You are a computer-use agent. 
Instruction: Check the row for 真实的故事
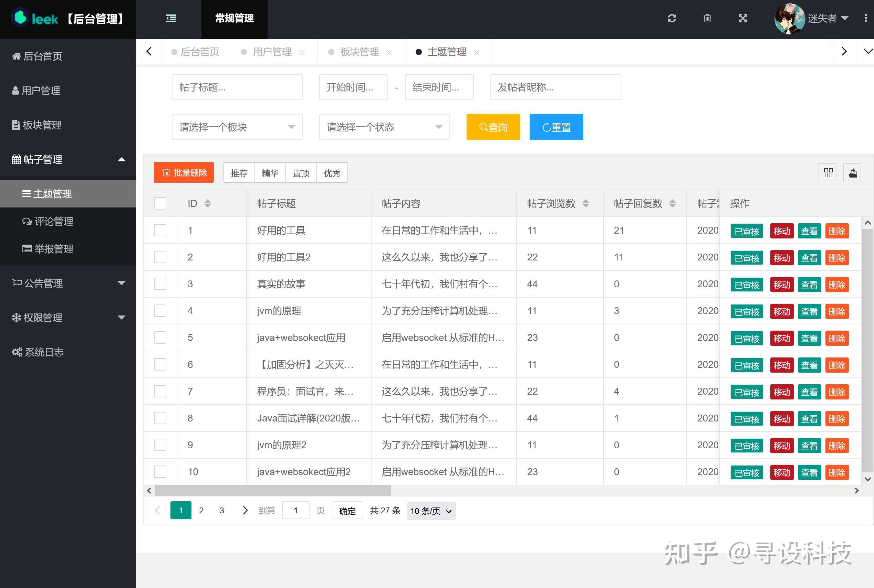click(160, 284)
